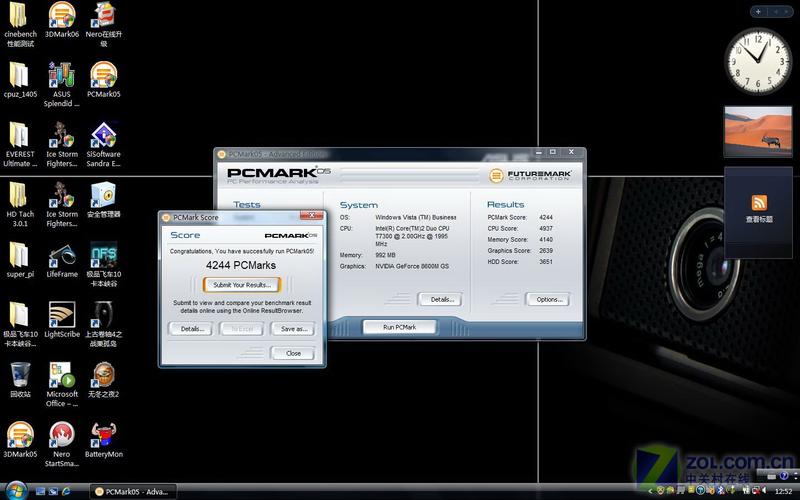Click Submit Your Results button
This screenshot has height=500, width=800.
click(242, 285)
